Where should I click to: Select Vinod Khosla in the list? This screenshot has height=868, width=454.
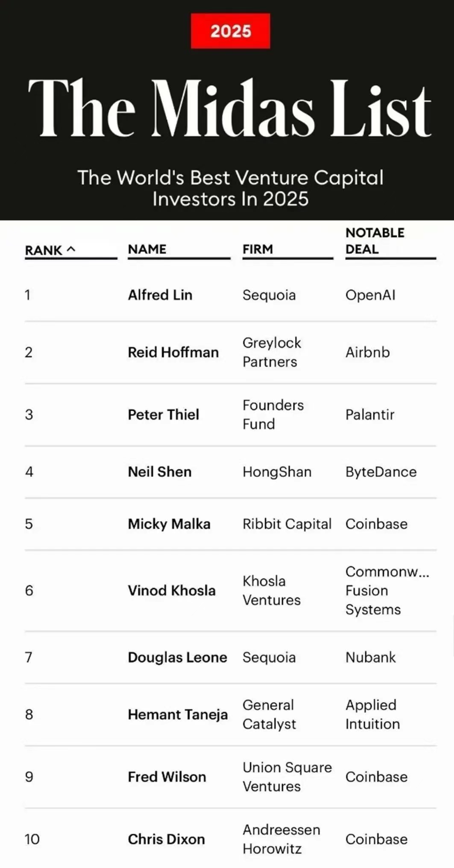(x=172, y=591)
